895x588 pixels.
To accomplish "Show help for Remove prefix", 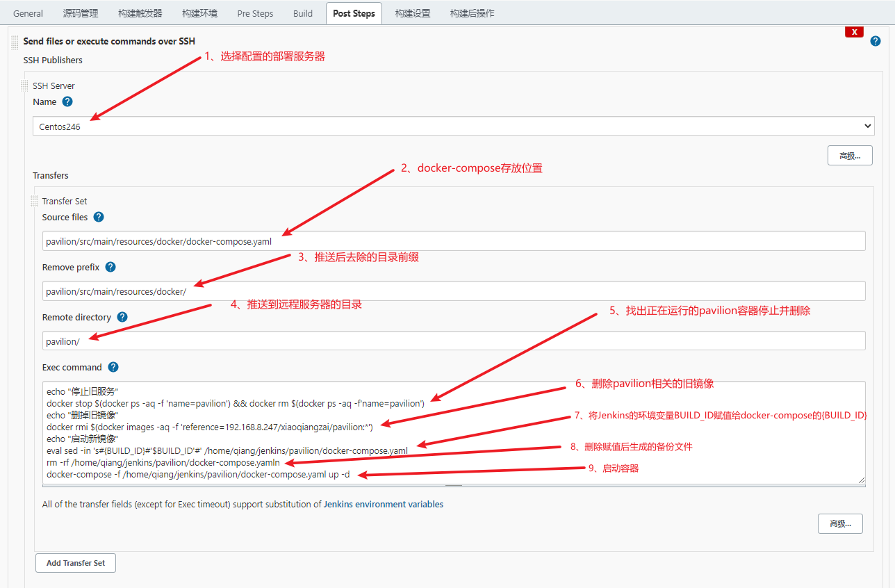I will (110, 267).
